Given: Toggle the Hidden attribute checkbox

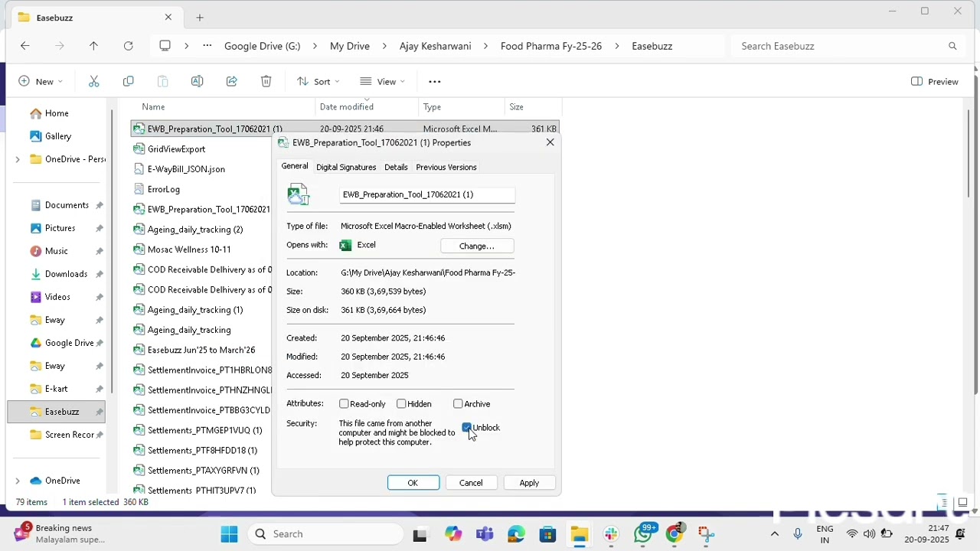Looking at the screenshot, I should coord(401,404).
